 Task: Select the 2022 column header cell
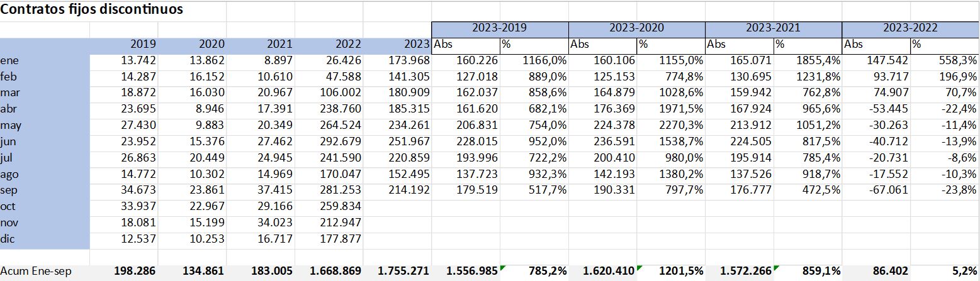pos(329,45)
